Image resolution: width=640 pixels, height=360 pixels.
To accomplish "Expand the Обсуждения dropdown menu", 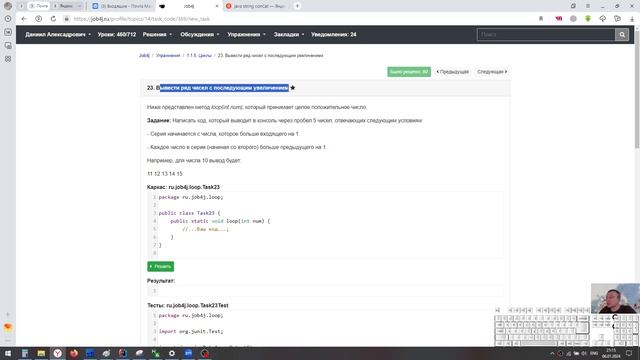I will (200, 35).
